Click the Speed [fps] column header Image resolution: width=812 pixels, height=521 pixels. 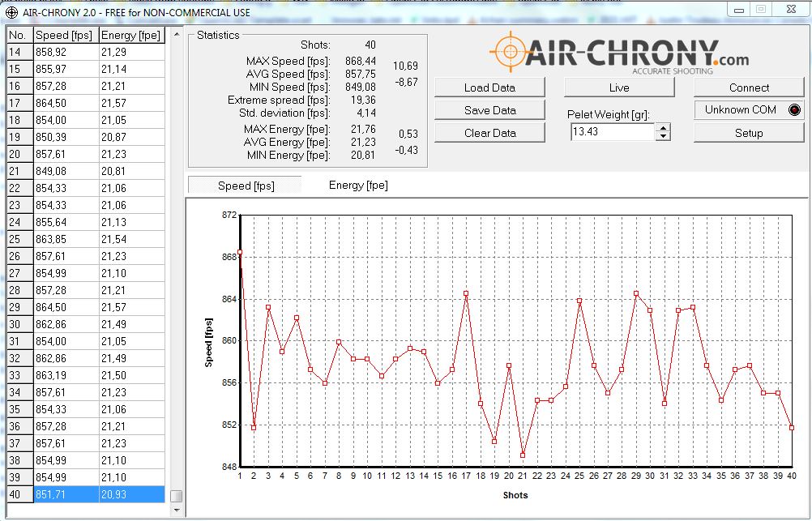pos(66,35)
